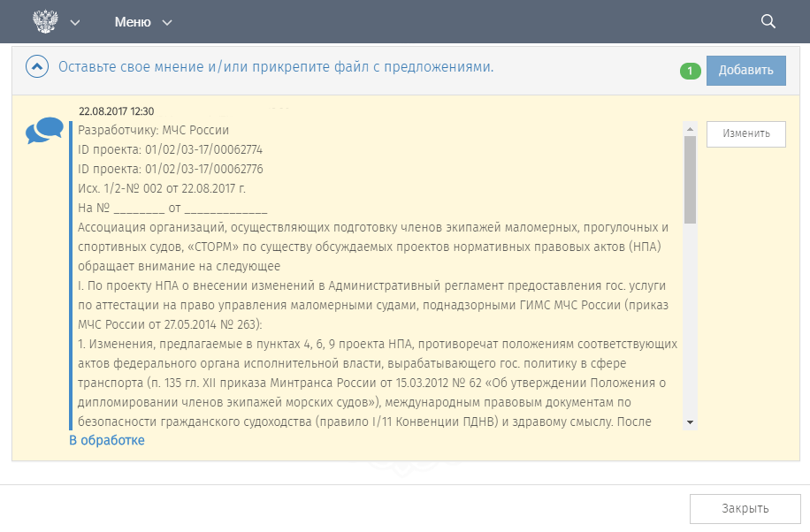Click the 'В обработке' status link
Viewport: 810px width, 532px height.
107,441
